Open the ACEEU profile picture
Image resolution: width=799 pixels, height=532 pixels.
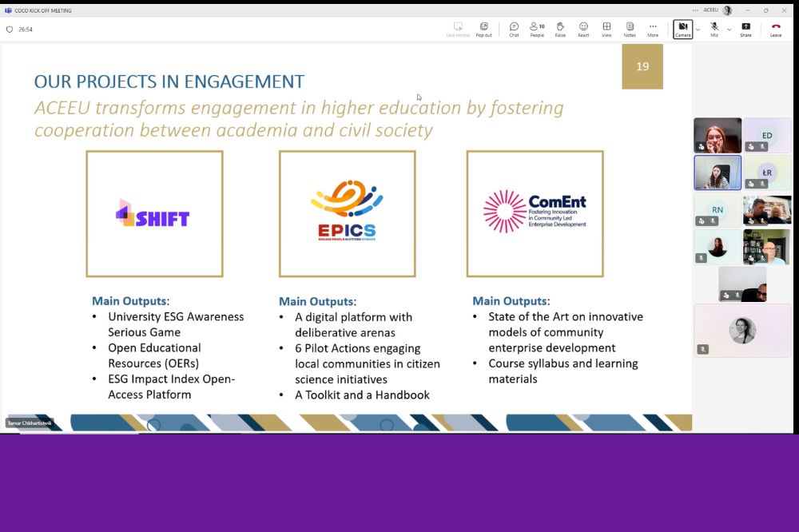pos(727,10)
